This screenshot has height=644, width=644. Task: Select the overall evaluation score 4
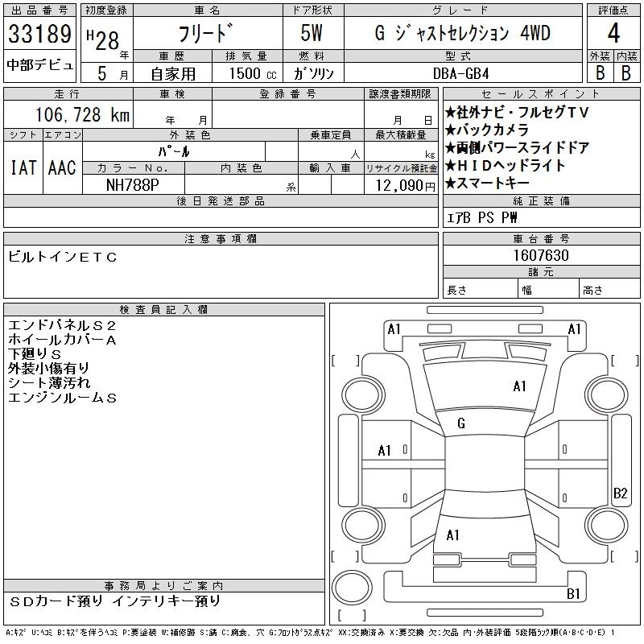point(613,35)
